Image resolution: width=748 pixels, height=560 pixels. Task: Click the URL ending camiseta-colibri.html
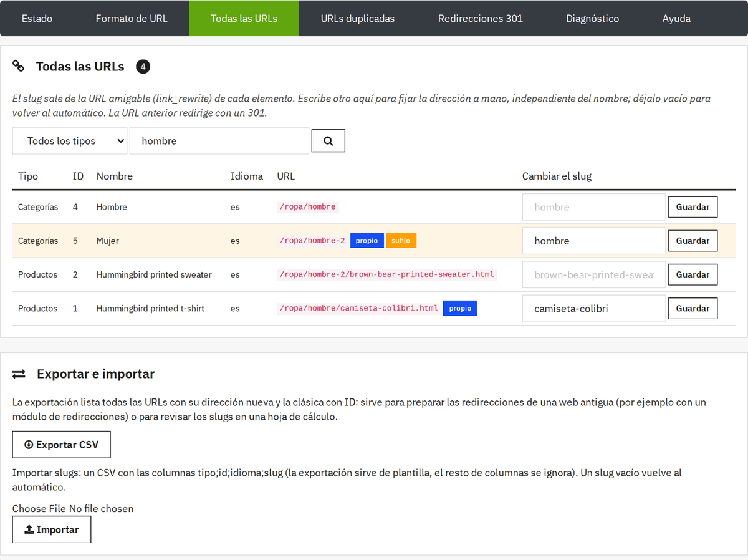[x=358, y=308]
